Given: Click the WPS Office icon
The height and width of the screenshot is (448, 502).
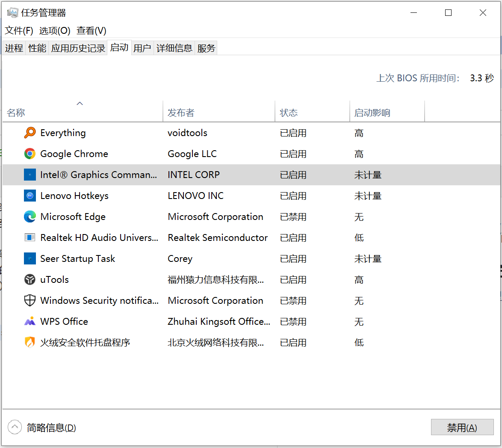Looking at the screenshot, I should click(x=30, y=321).
